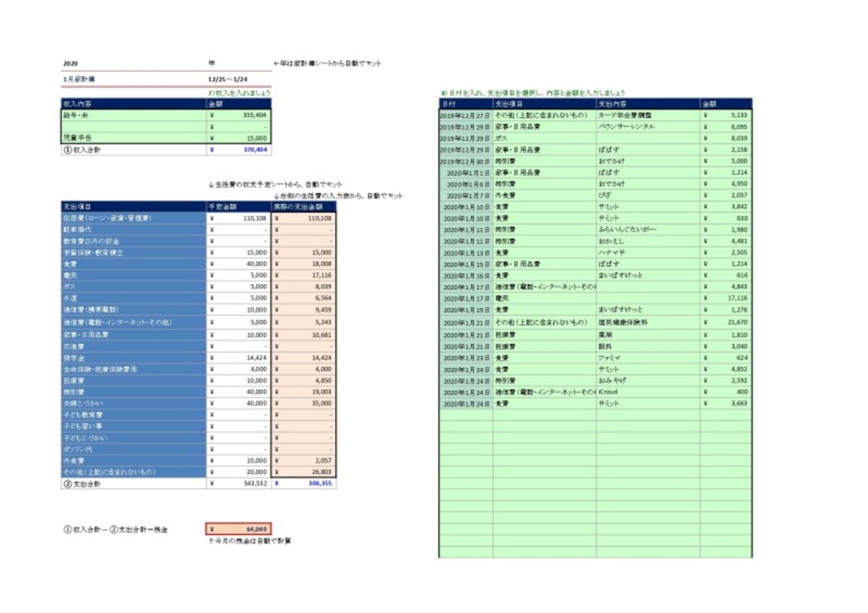Click the 370,404 income total cell
The width and height of the screenshot is (868, 613).
click(x=237, y=150)
